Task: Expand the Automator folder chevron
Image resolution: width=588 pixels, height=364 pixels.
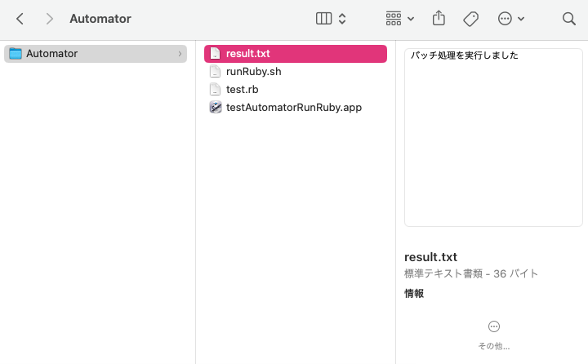Action: click(x=180, y=54)
